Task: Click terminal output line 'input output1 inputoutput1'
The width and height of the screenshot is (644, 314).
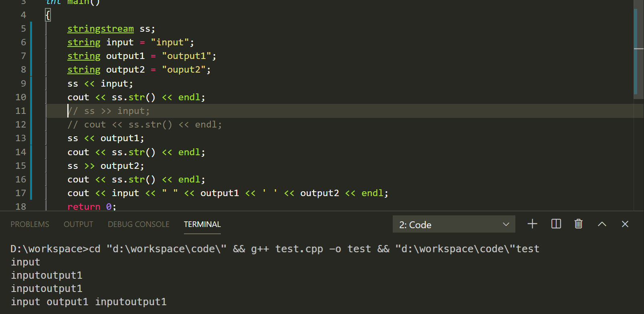Action: 89,302
